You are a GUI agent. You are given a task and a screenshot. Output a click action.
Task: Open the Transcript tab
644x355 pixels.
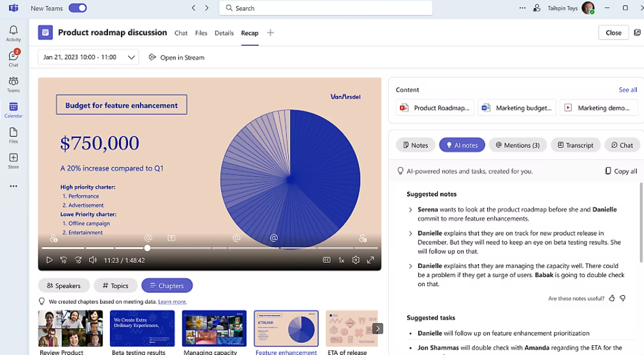[x=574, y=145]
